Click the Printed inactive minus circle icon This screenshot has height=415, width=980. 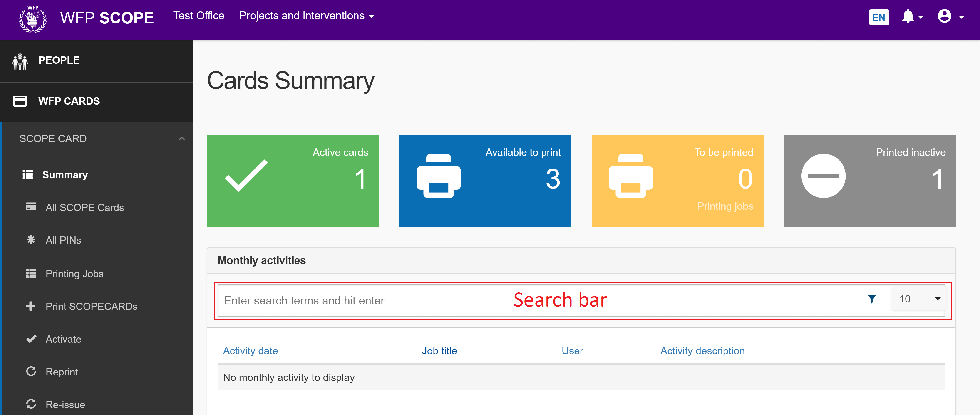click(x=823, y=176)
